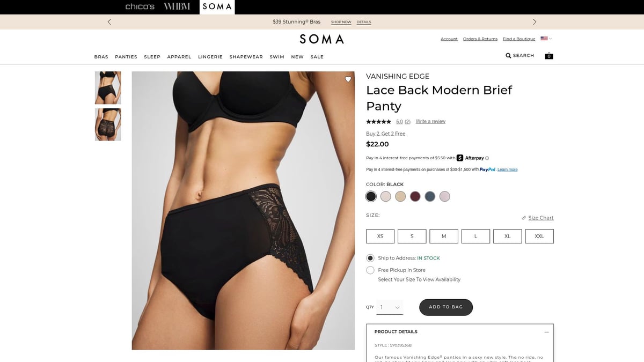Add product to wishlist heart icon

point(348,79)
